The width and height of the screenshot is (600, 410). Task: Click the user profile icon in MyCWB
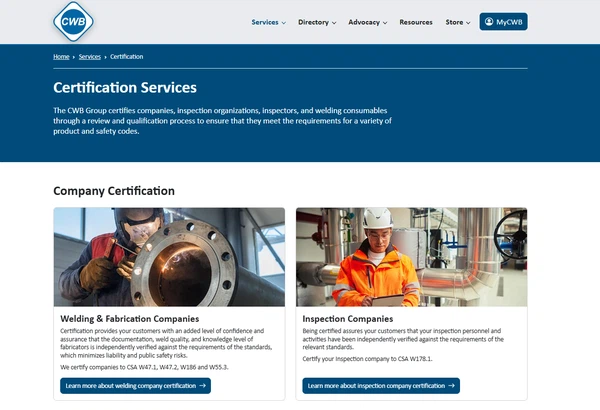(488, 22)
